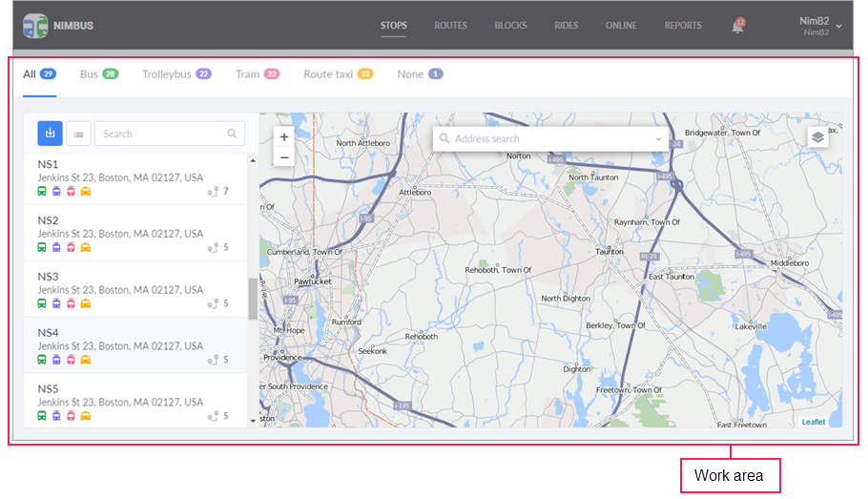Zoom in on the map
The height and width of the screenshot is (499, 868).
(x=284, y=137)
